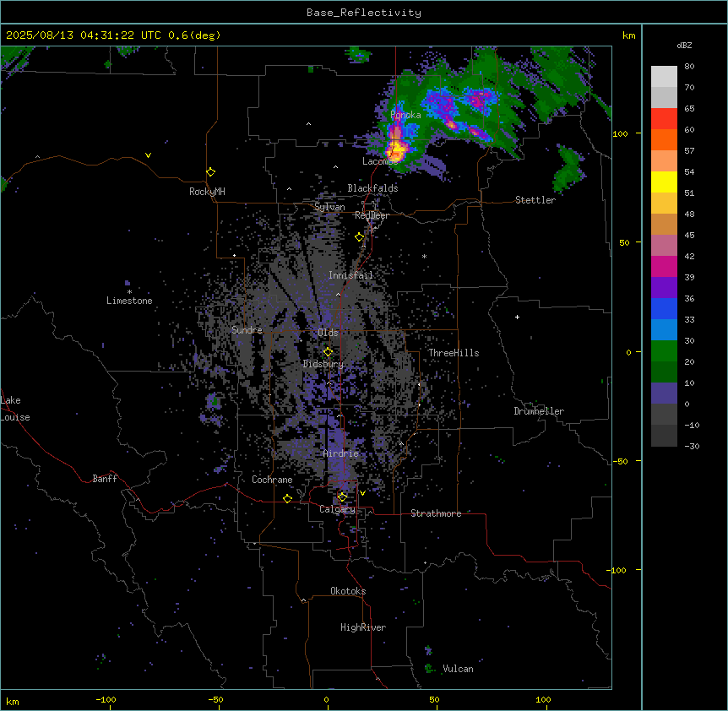Select the red swatch in dBZ legend
Viewport: 728px width, 711px height.
point(664,119)
